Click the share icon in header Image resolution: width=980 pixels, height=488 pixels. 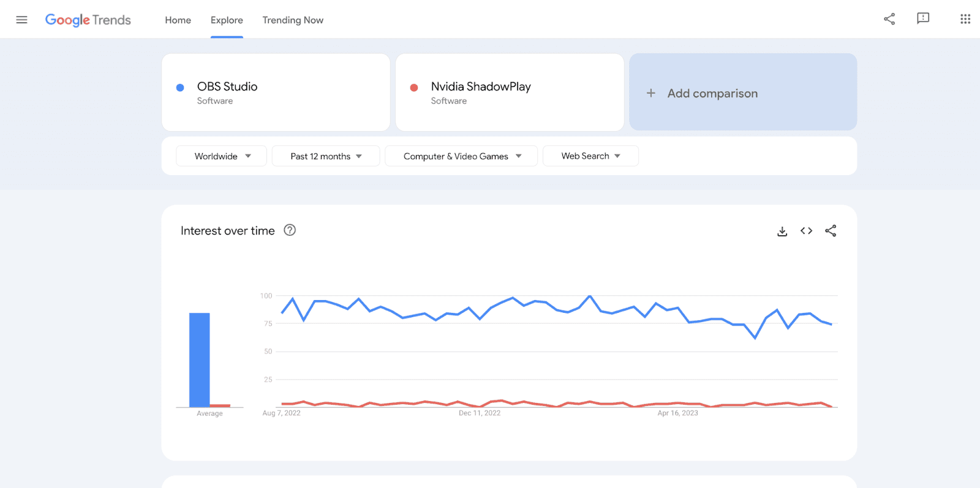click(x=889, y=19)
